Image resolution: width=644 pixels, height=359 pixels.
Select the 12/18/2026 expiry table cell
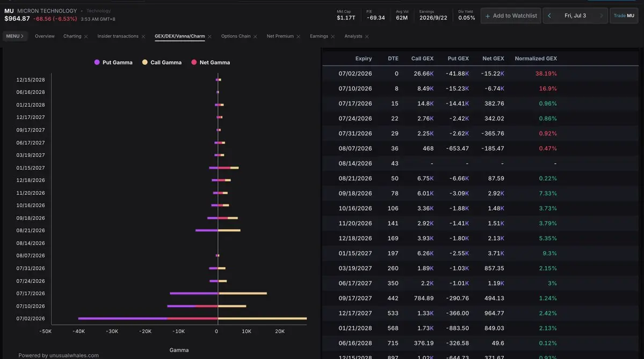(355, 238)
